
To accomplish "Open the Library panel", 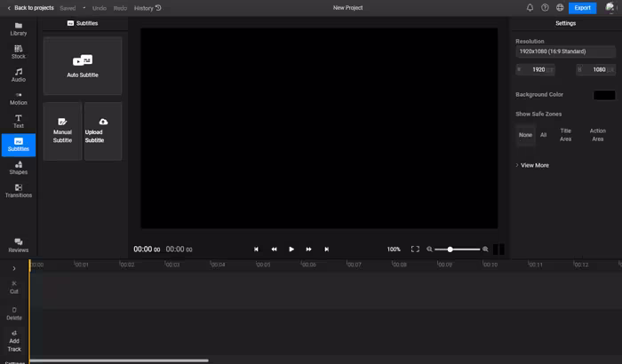I will tap(19, 29).
